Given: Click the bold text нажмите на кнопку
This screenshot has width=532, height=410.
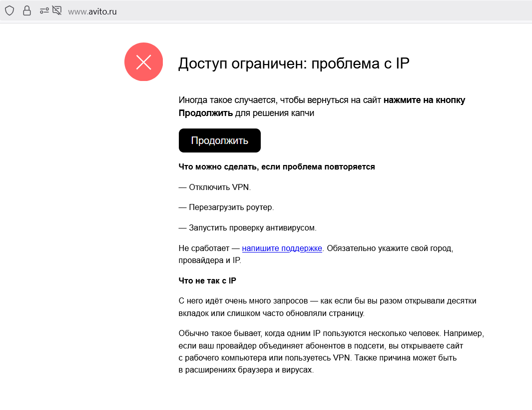Looking at the screenshot, I should 424,100.
